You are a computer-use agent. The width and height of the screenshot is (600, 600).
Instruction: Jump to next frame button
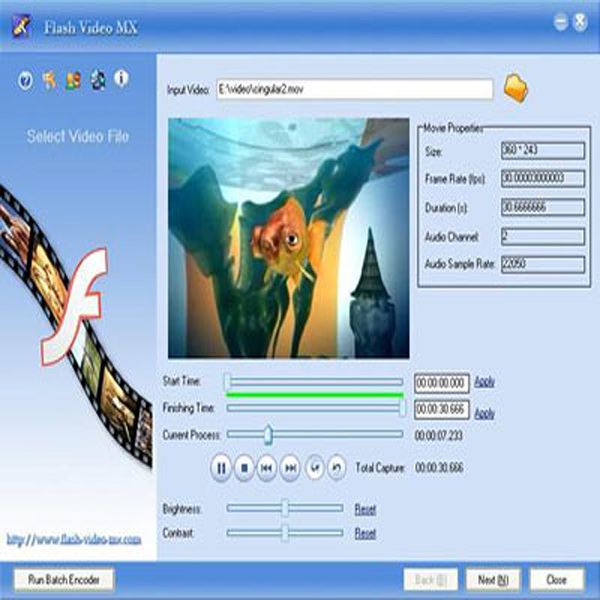tap(290, 468)
